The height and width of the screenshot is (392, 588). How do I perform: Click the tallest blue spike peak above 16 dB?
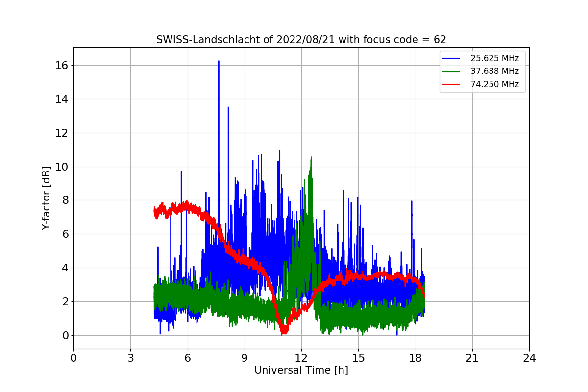pyautogui.click(x=219, y=61)
